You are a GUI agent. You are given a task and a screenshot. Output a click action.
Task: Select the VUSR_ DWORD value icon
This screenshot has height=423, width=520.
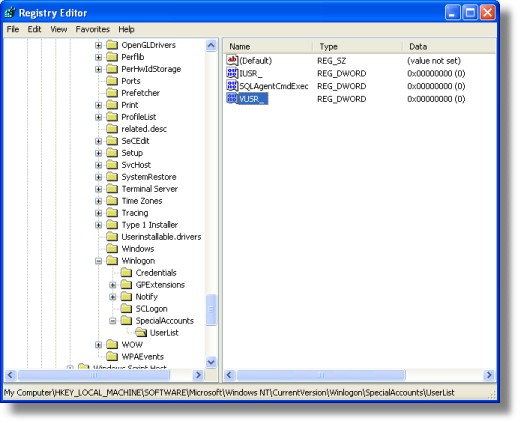[232, 98]
